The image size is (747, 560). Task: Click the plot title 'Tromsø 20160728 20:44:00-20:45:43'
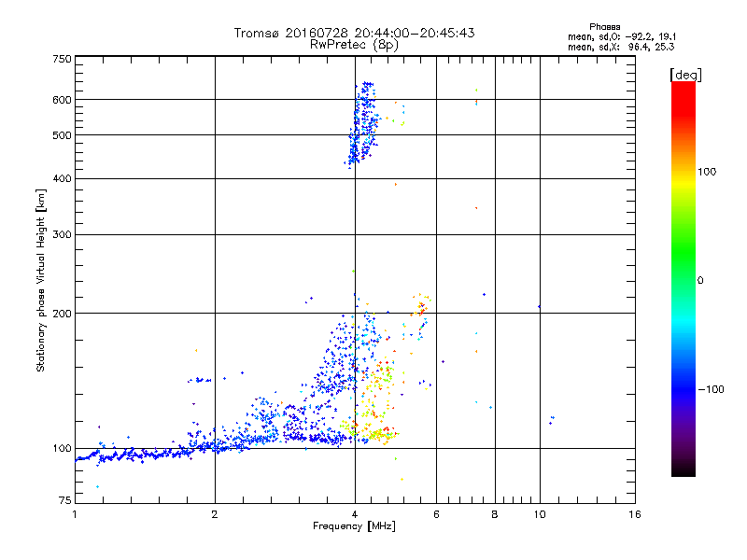click(354, 33)
